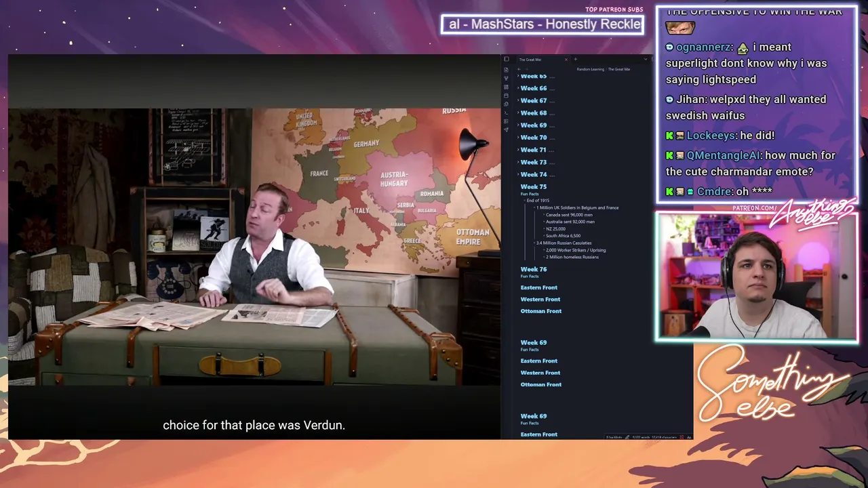Click QMentangleAI username in chat
868x488 pixels.
[x=724, y=156]
